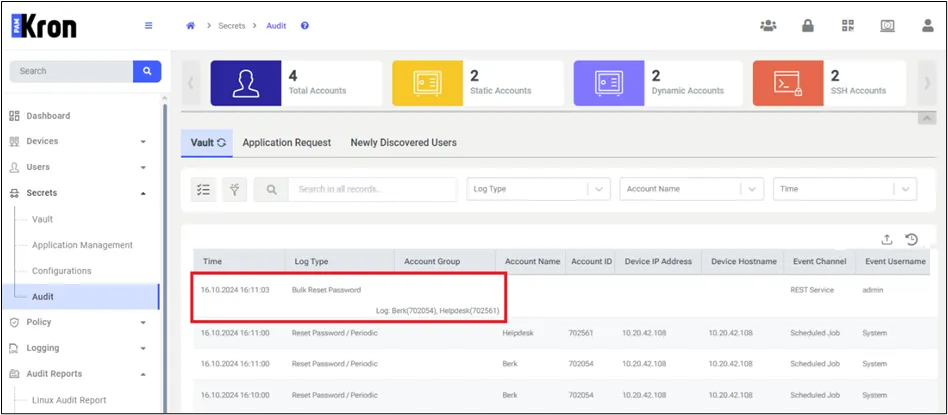Screen dimensions: 948x415
Task: Sort by Event Channel column header
Action: [820, 261]
